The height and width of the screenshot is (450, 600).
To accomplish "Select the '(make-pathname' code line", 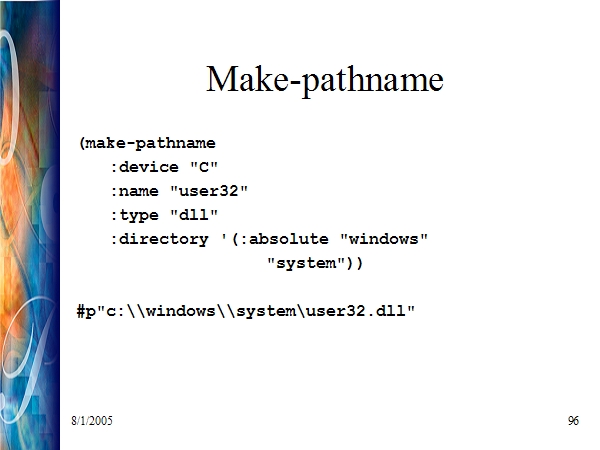I will coord(147,143).
